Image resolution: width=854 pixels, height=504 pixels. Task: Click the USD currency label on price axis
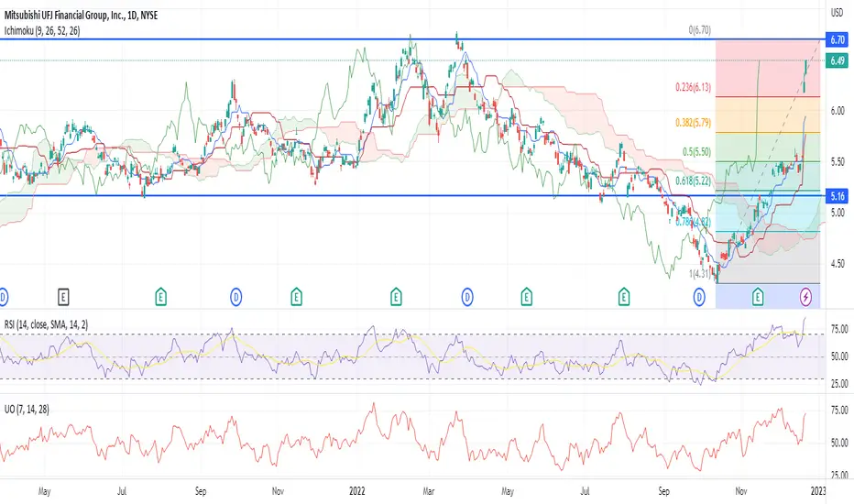(837, 12)
